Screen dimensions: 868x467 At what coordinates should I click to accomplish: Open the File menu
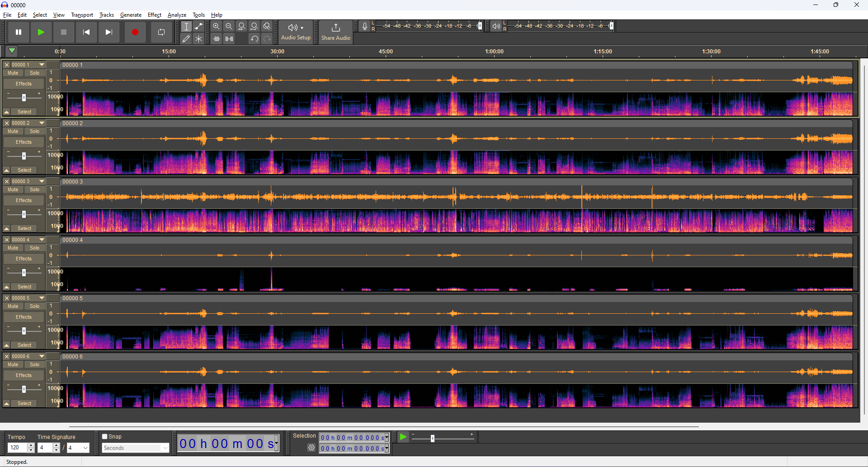(x=7, y=15)
